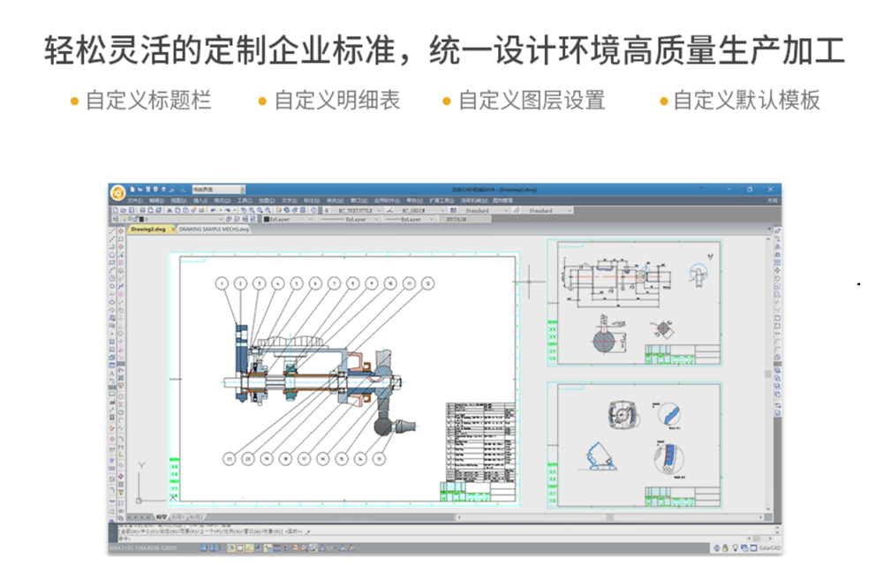883x588 pixels.
Task: Click the Cut scissors icon
Action: point(170,210)
